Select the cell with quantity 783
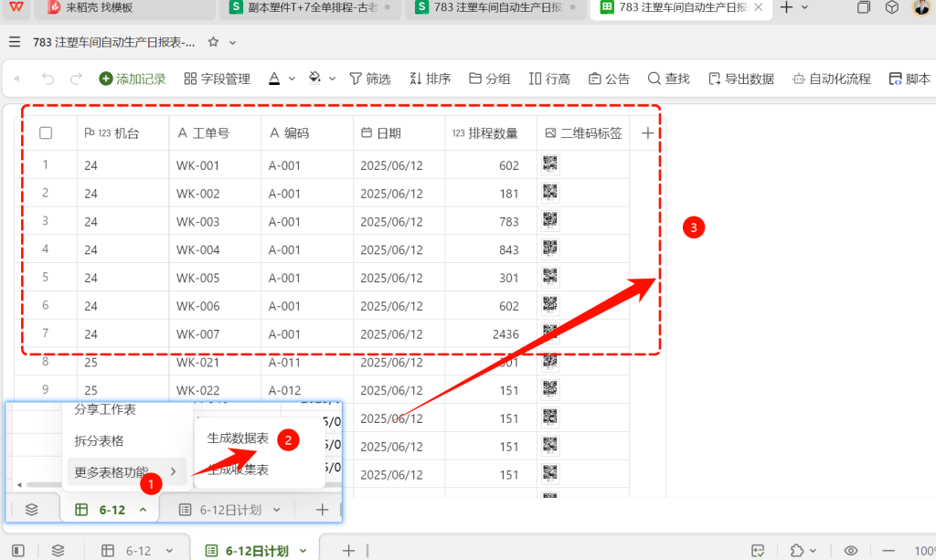936x560 pixels. click(x=491, y=222)
